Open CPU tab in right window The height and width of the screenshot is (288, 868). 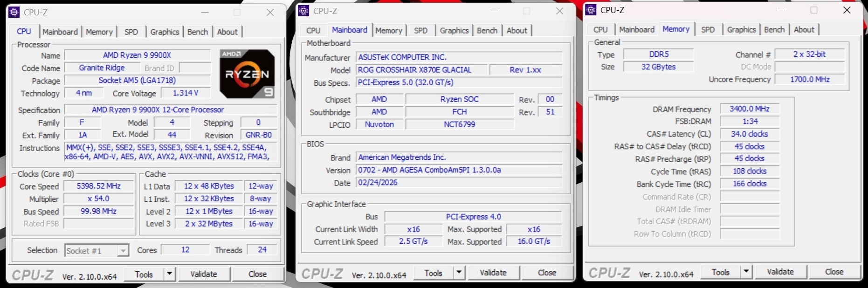coord(600,29)
